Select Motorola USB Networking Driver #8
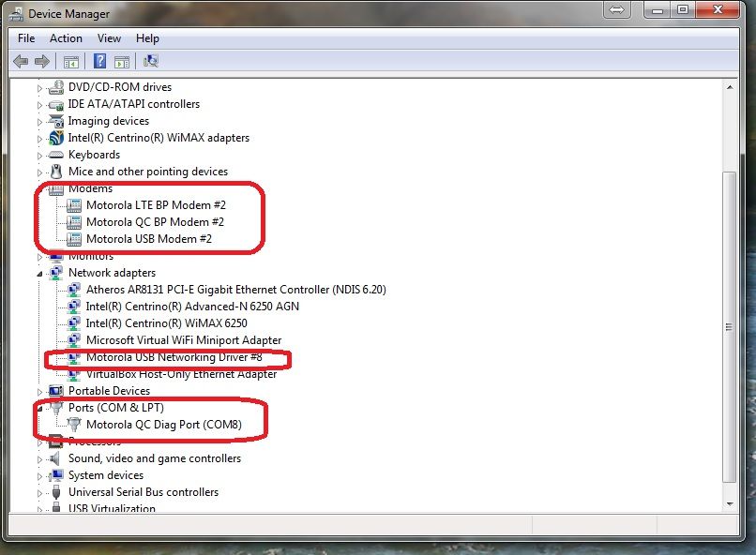 pos(174,357)
